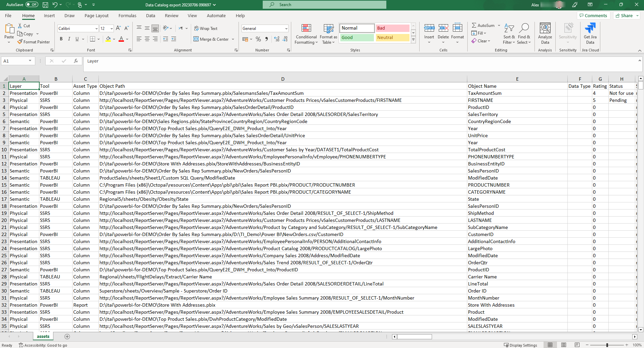
Task: Click the Comments button
Action: coord(593,15)
